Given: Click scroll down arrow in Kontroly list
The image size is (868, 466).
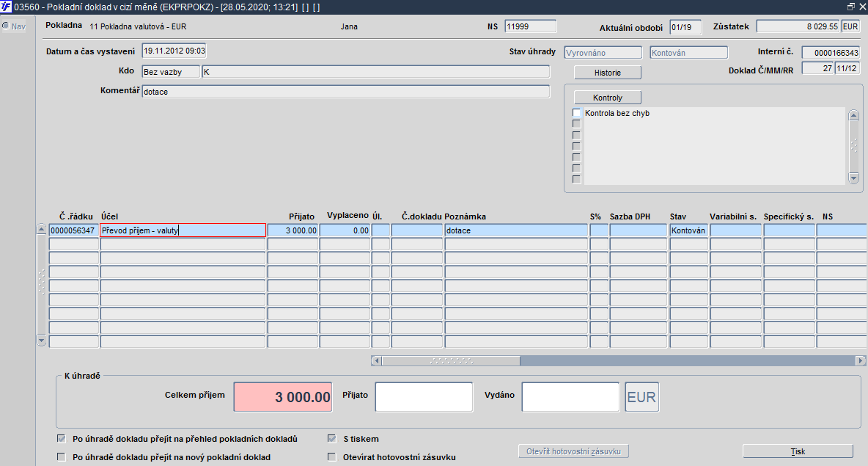Looking at the screenshot, I should [853, 178].
